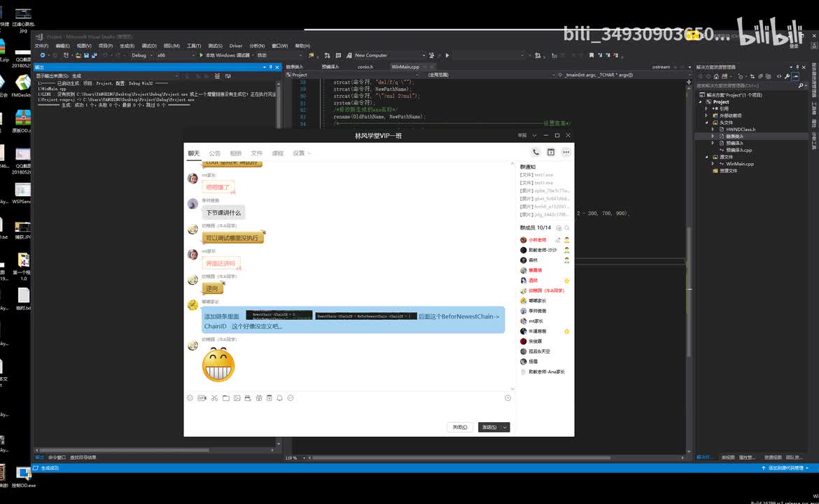This screenshot has height=504, width=819.
Task: Open the 工具(T) tools menu
Action: [194, 46]
